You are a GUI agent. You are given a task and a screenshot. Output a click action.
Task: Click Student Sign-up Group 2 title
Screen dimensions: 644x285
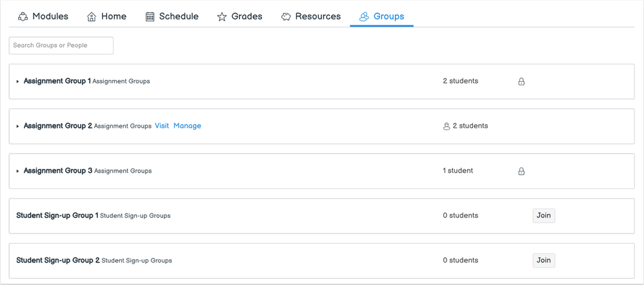58,260
